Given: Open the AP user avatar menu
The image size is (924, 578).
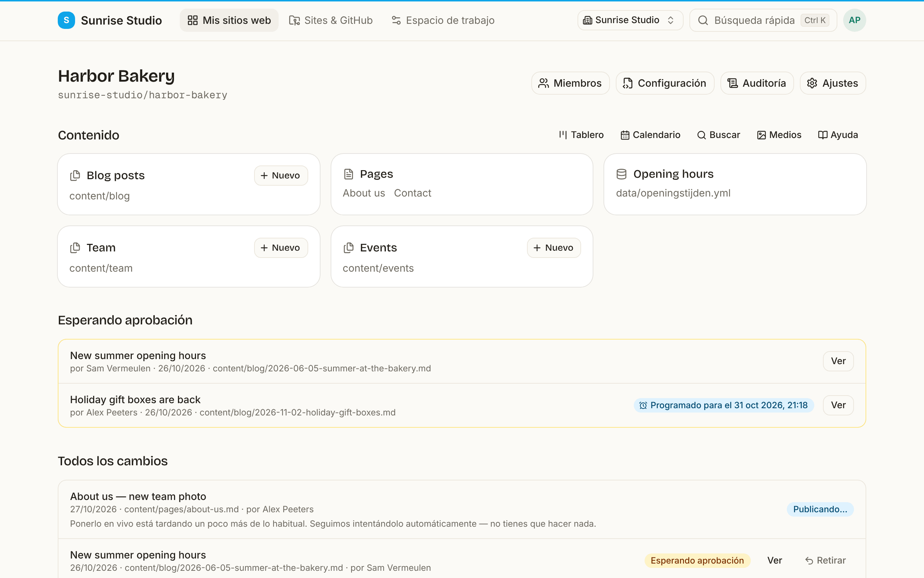Looking at the screenshot, I should [854, 20].
